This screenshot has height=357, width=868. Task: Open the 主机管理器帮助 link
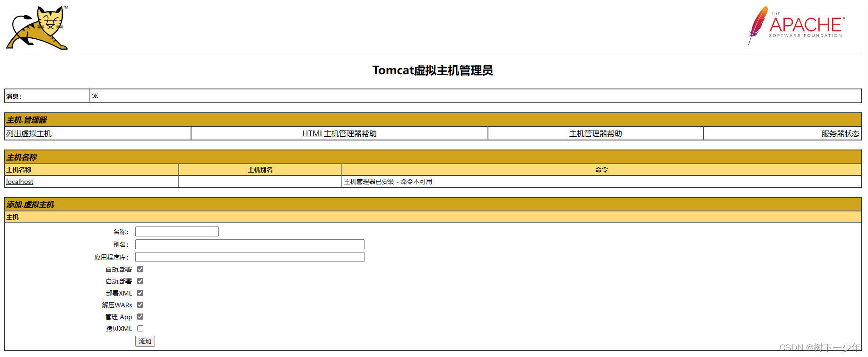coord(596,134)
